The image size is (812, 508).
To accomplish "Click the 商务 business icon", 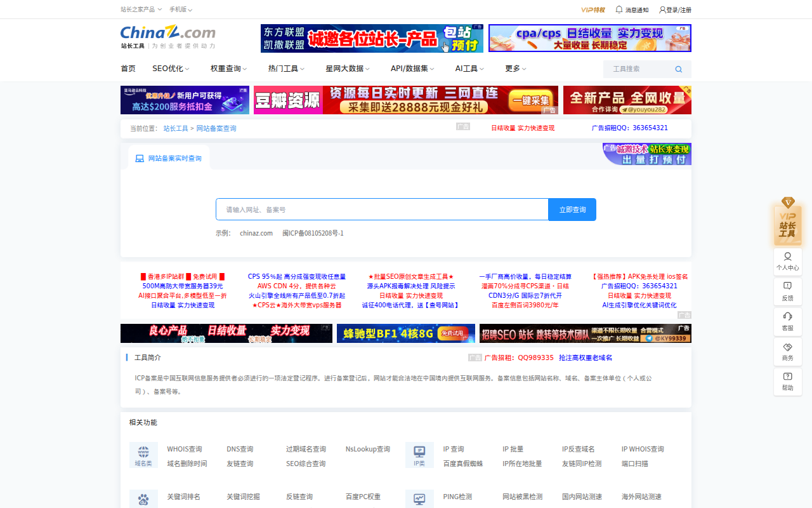I will pyautogui.click(x=787, y=351).
